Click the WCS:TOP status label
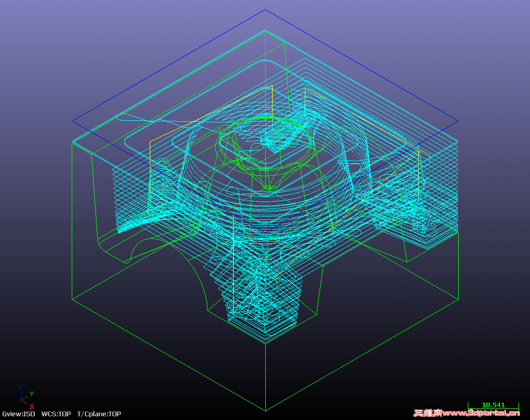Screen dimensions: 530x420 pos(56,414)
